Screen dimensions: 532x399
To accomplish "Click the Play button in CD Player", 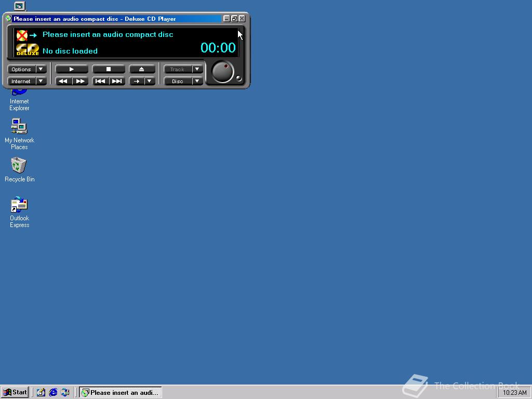I will (72, 69).
